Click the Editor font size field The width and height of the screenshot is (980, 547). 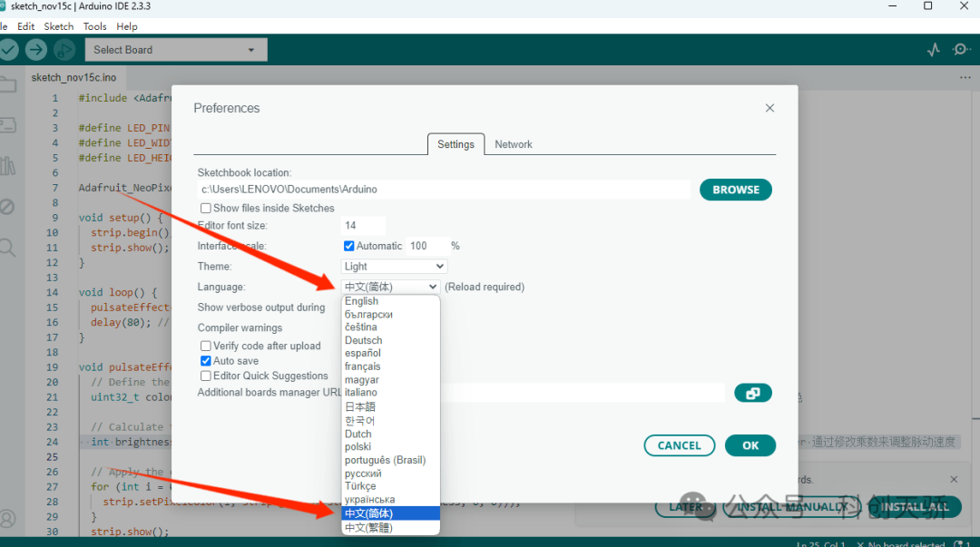[362, 226]
